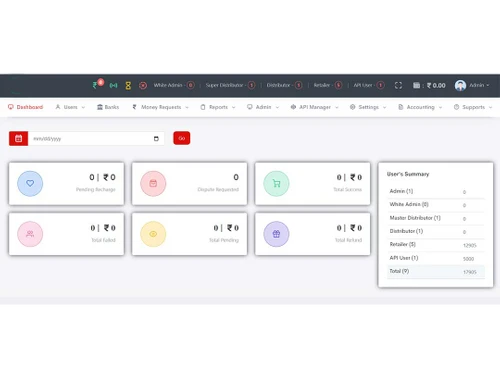Click the Total Failed card label
Screen dimensions: 500x375
tap(103, 240)
